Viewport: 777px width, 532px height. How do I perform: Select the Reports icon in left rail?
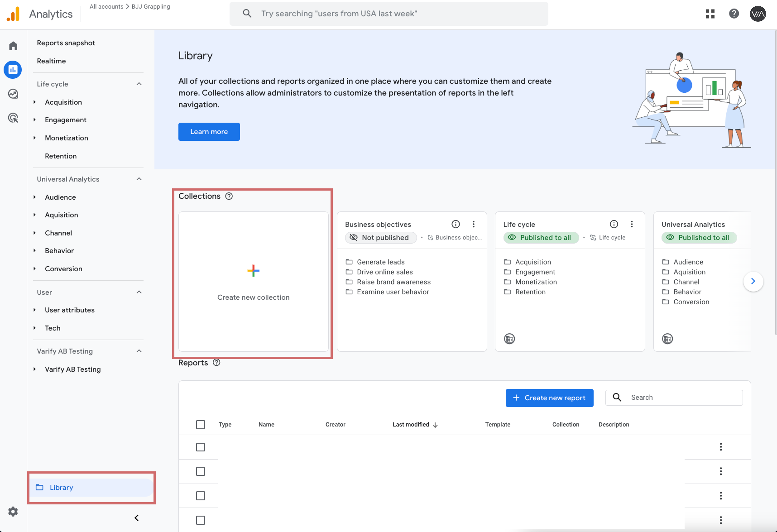pos(13,70)
